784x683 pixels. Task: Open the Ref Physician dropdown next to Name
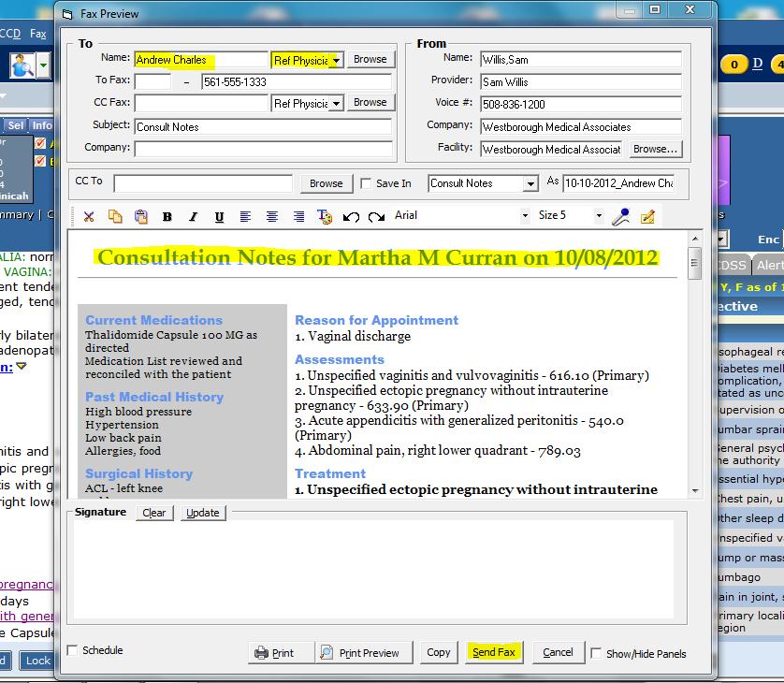[x=338, y=59]
